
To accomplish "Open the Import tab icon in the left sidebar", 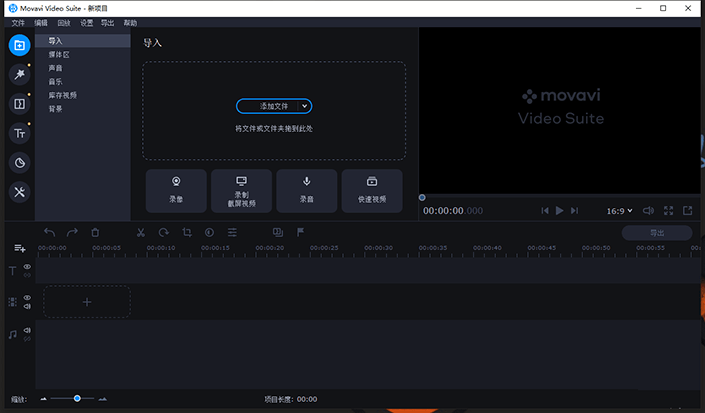I will tap(19, 45).
